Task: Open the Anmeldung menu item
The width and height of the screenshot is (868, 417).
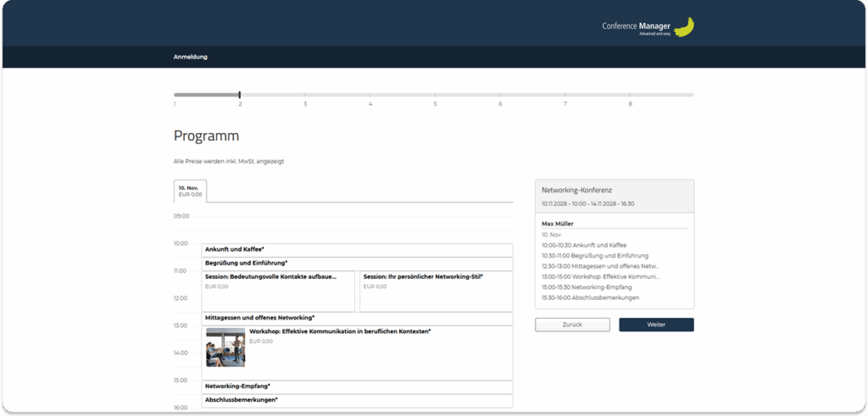Action: pos(190,57)
